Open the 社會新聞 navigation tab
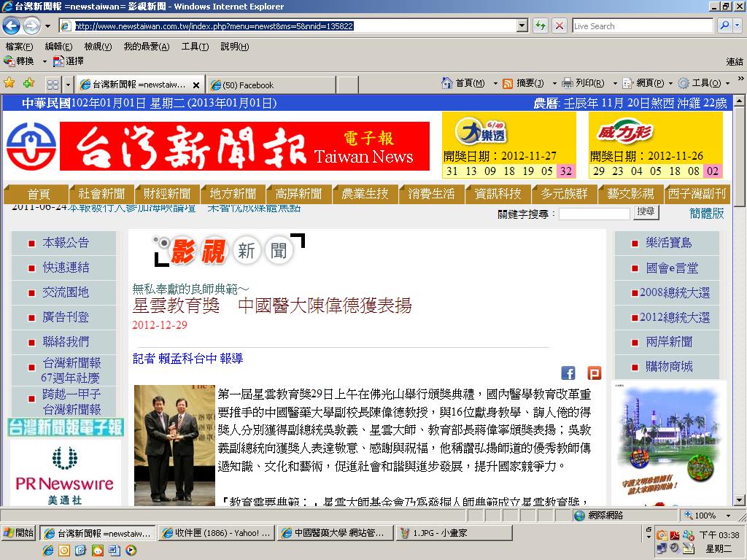747x560 pixels. tap(101, 194)
